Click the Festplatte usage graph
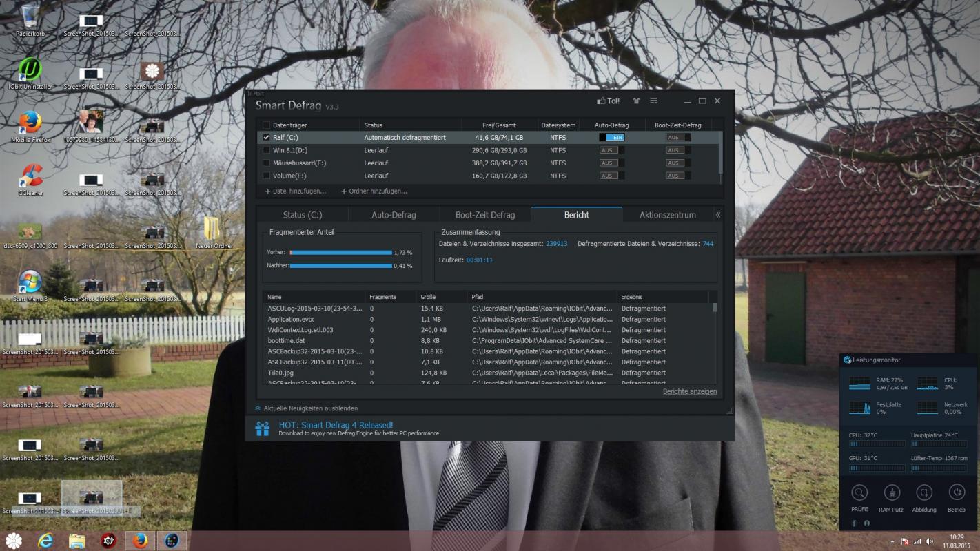 pyautogui.click(x=859, y=408)
